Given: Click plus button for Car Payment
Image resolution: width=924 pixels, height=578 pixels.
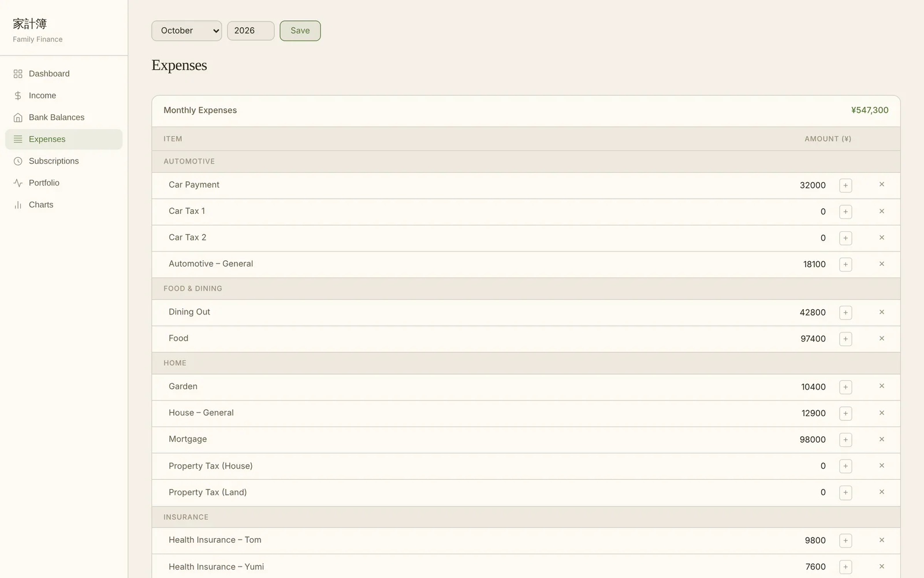Looking at the screenshot, I should [845, 186].
